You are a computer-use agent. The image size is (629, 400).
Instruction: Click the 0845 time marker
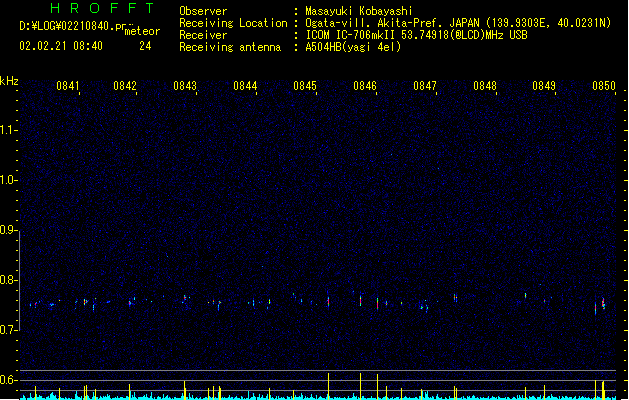(305, 86)
